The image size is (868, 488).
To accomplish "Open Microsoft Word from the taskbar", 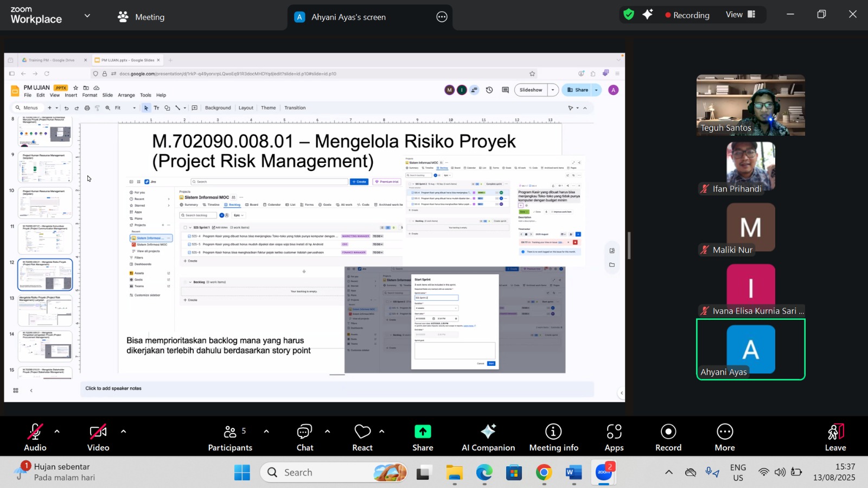I will pyautogui.click(x=573, y=472).
